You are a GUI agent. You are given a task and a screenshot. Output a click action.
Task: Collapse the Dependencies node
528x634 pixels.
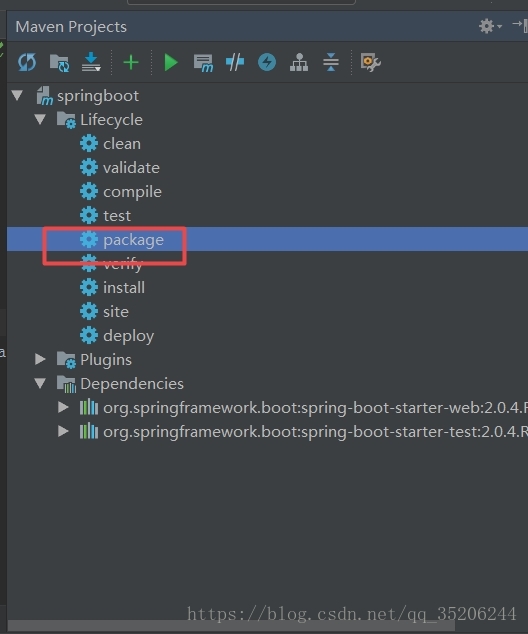[40, 383]
